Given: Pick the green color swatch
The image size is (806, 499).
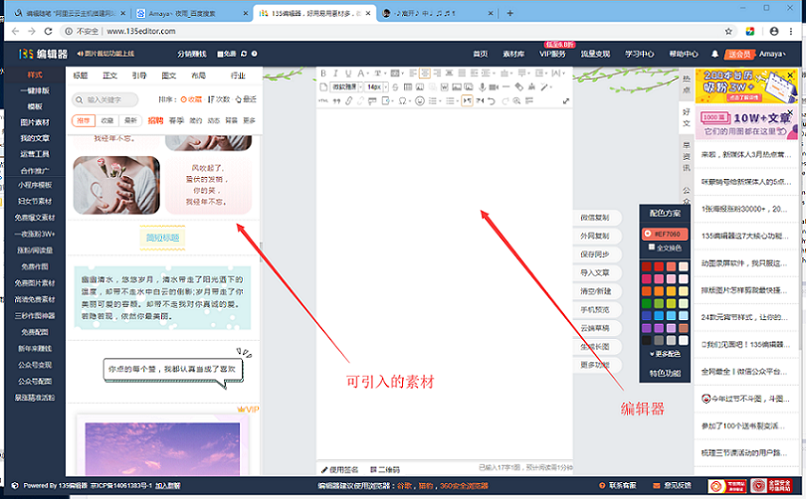Looking at the screenshot, I should pos(646,303).
